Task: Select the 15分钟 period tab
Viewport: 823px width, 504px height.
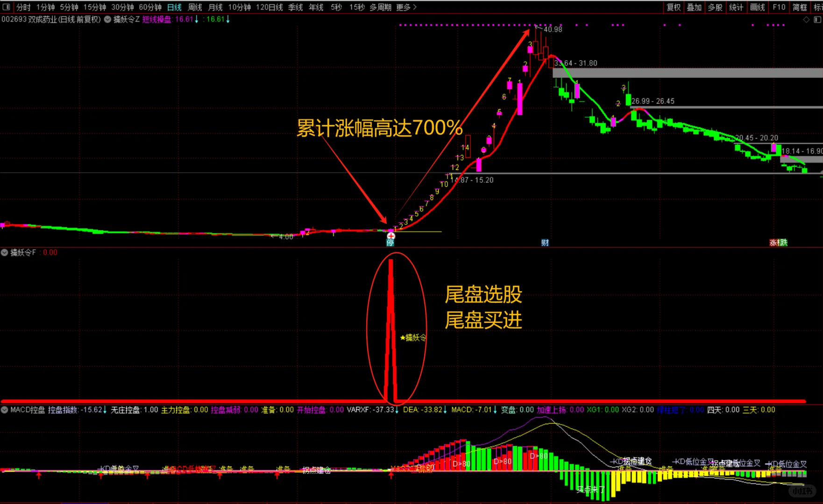Action: 95,7
